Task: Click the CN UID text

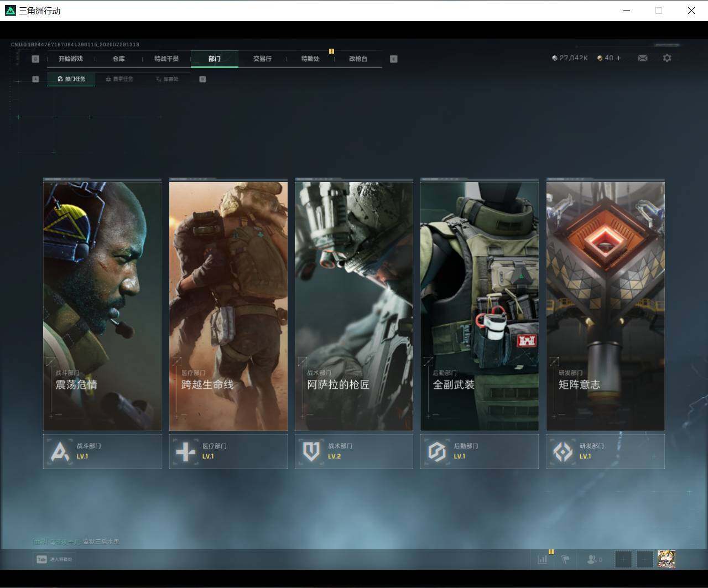Action: pos(75,44)
